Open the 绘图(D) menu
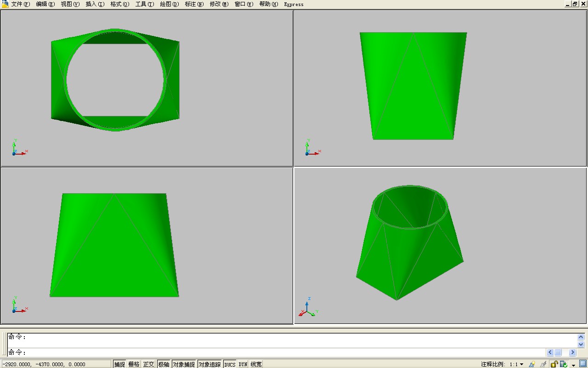Image resolution: width=588 pixels, height=368 pixels. [169, 4]
